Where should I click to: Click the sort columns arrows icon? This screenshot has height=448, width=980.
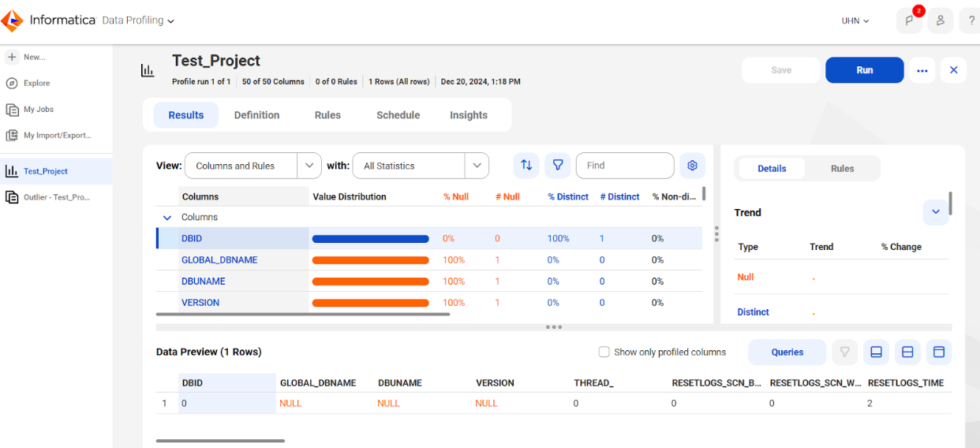[x=526, y=166]
